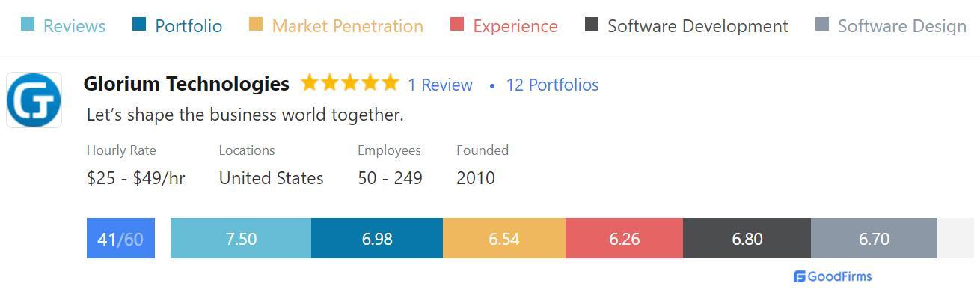The image size is (980, 289).
Task: Click the Portfolio legend color square
Action: [139, 24]
